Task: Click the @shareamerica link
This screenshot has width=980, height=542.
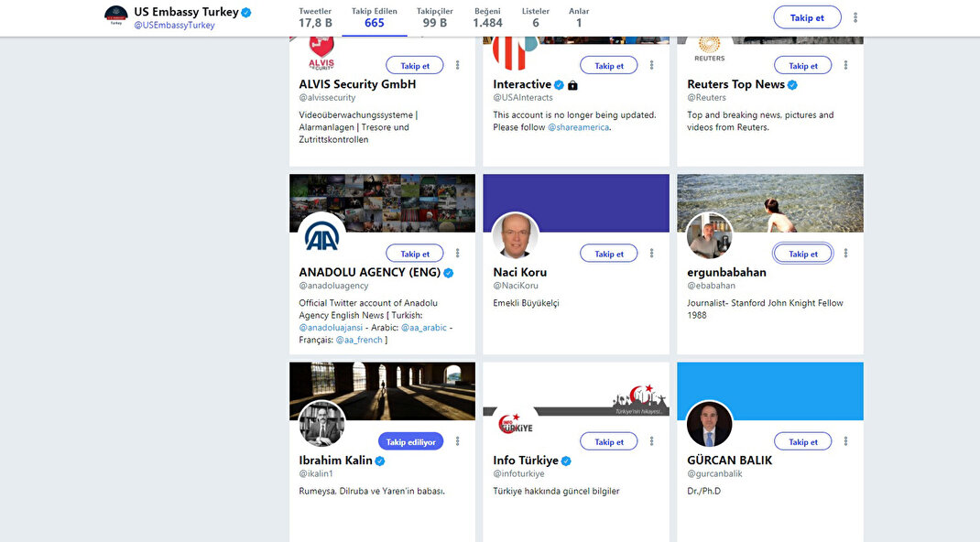Action: (x=578, y=127)
